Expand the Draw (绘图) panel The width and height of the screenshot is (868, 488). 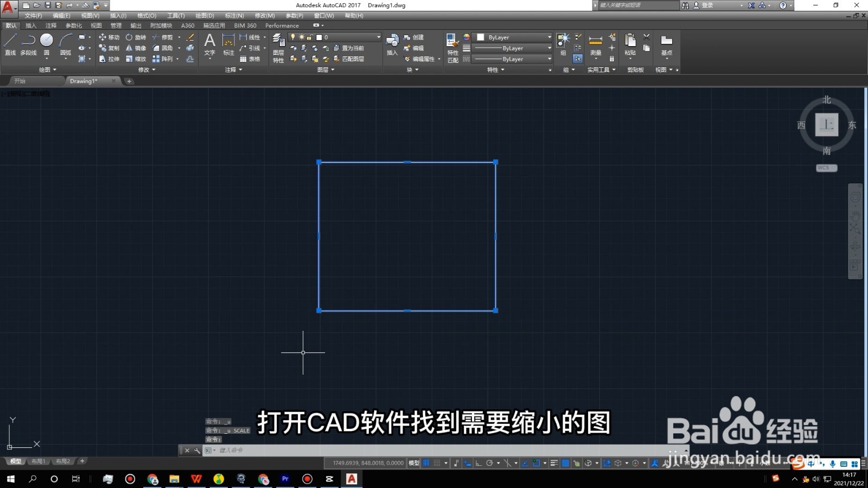coord(48,69)
